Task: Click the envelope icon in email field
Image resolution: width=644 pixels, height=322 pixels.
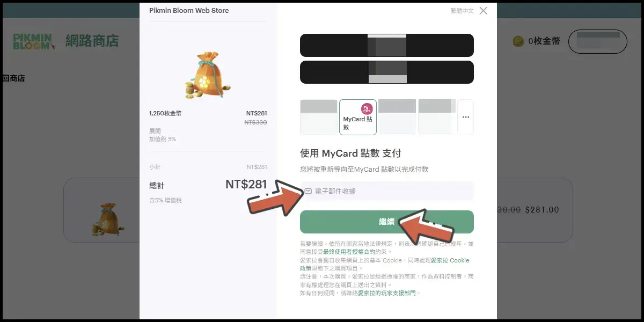Action: 308,191
